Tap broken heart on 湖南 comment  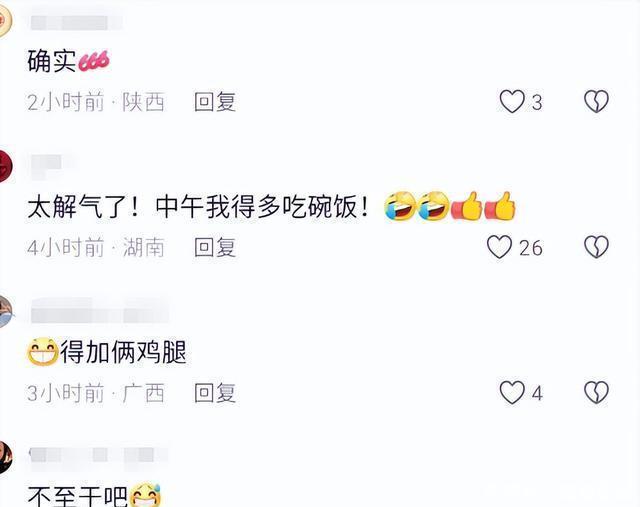(596, 247)
